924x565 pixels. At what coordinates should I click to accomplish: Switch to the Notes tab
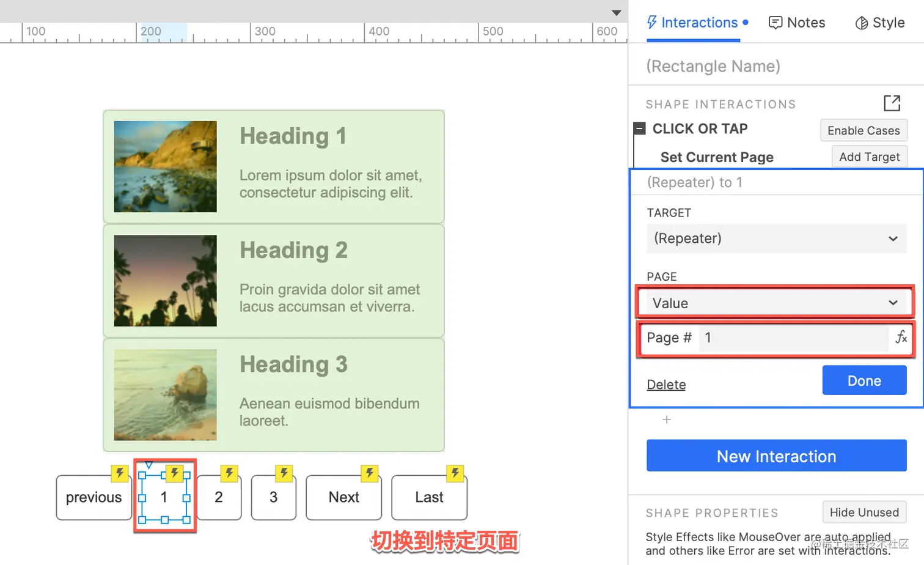coord(797,23)
